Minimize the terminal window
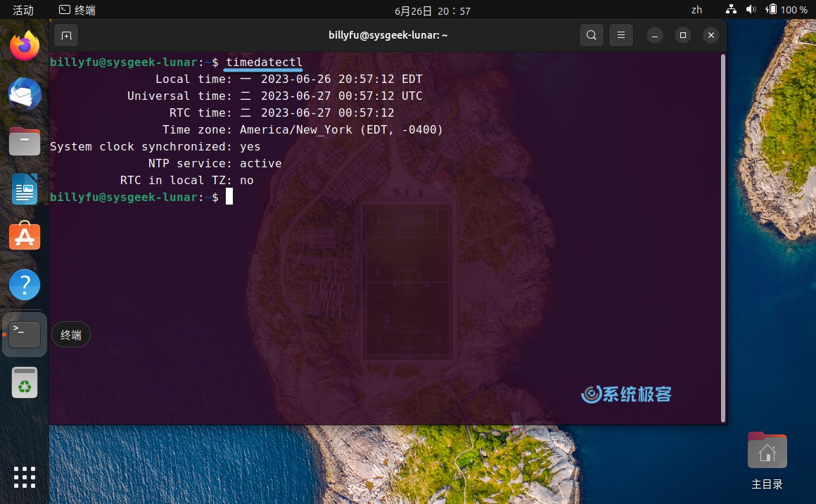 [655, 35]
